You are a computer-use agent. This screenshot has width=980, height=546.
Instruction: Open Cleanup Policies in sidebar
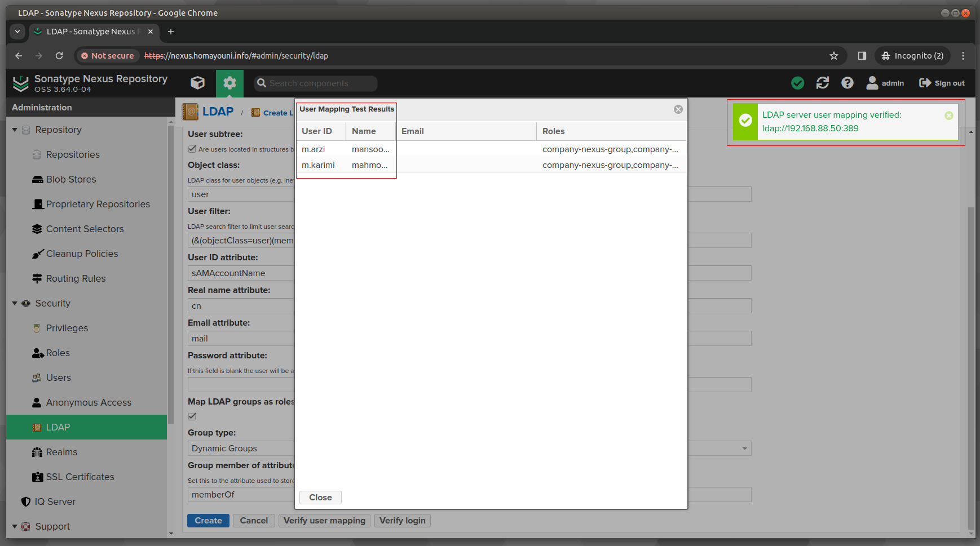click(x=82, y=254)
